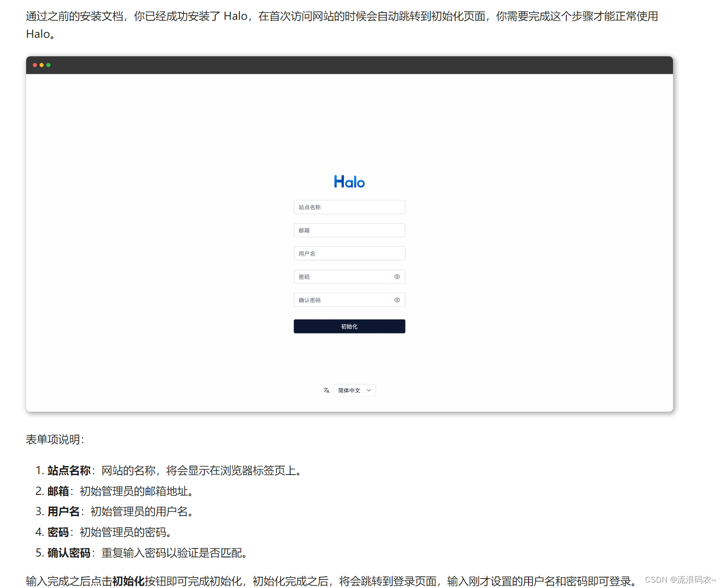This screenshot has width=723, height=588.
Task: Click the red window dot
Action: tap(35, 65)
